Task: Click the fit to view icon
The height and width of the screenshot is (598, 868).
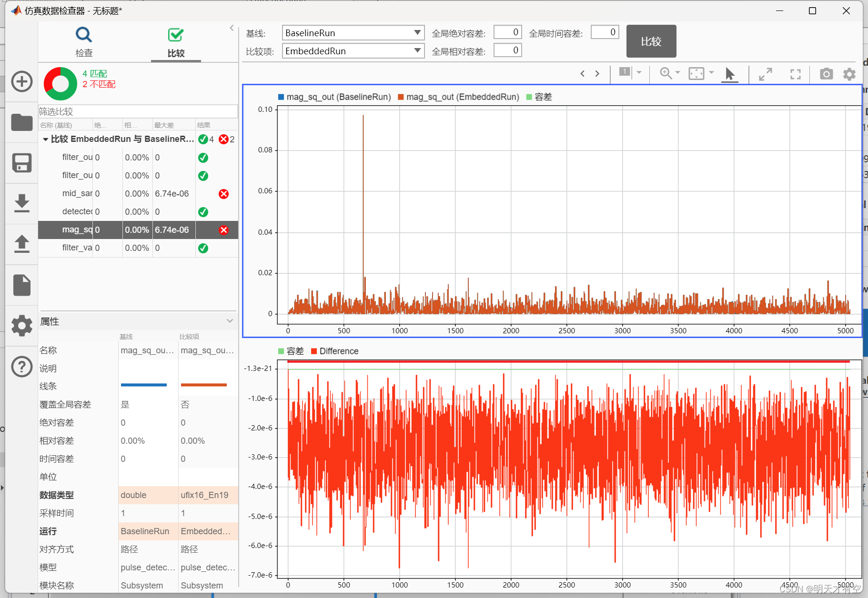Action: (x=696, y=73)
